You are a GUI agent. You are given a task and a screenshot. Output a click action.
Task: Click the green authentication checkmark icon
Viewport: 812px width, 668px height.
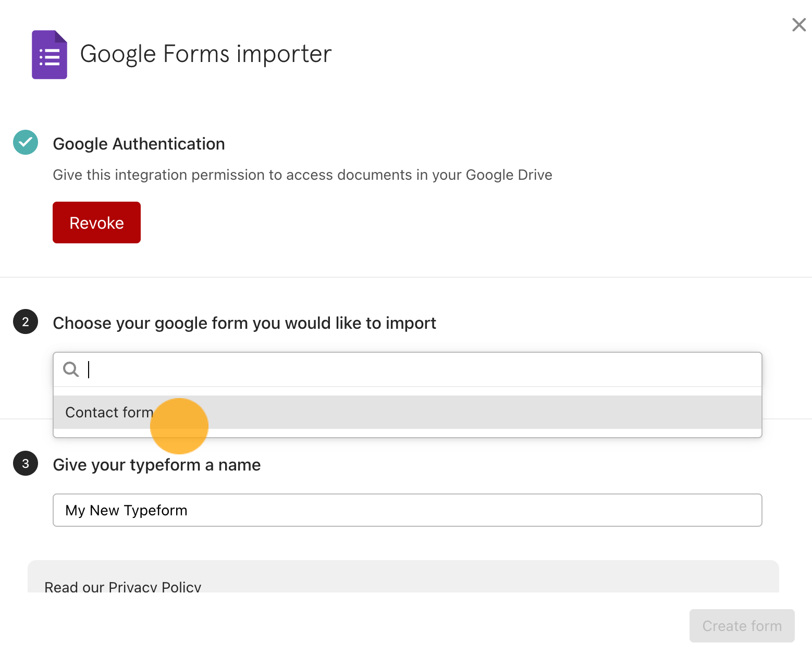coord(26,142)
